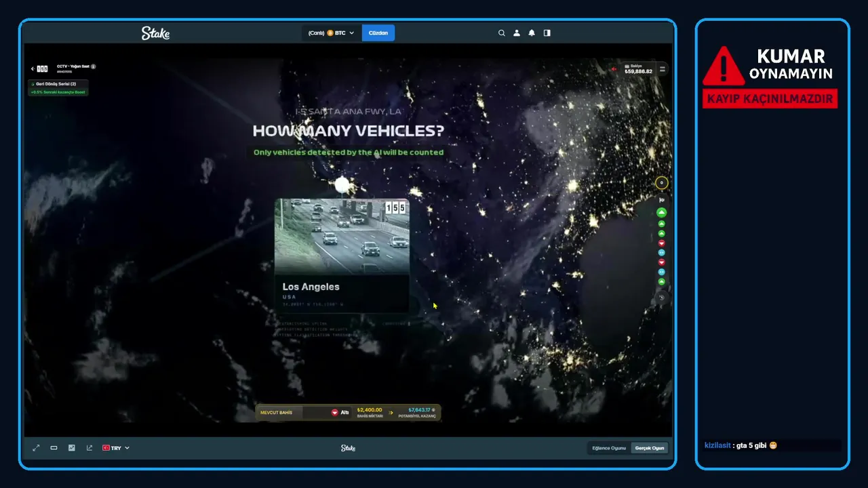Open the history clock icon on right rail
This screenshot has width=868, height=488.
coord(662,298)
